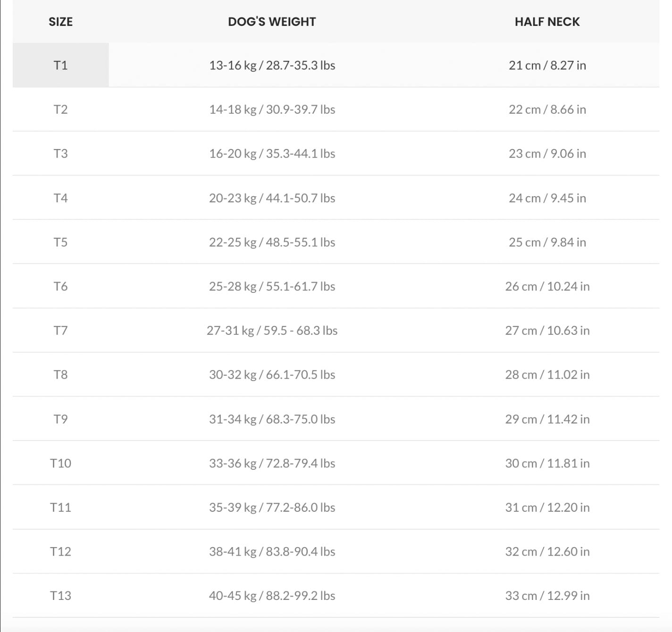Click the DOG'S WEIGHT column header
This screenshot has height=632, width=672.
tap(272, 22)
